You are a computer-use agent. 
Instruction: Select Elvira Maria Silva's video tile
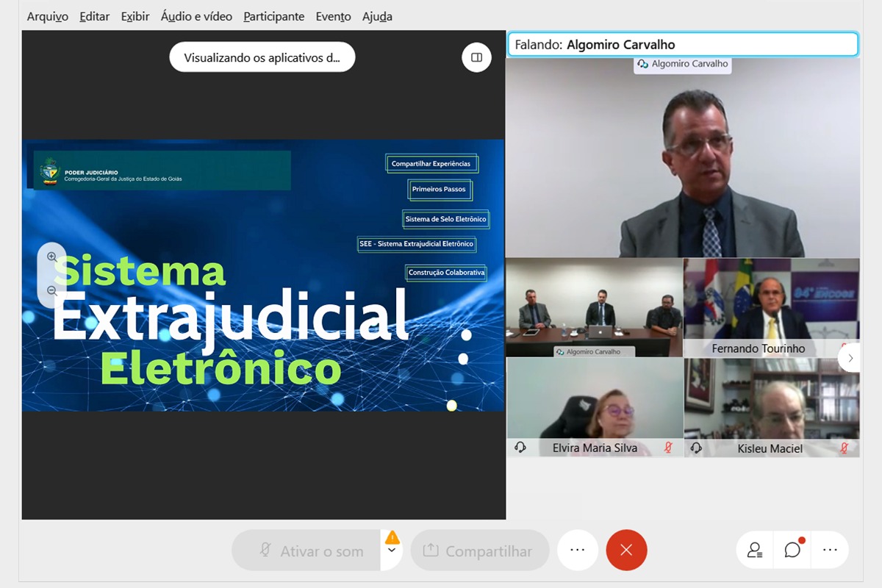point(595,407)
